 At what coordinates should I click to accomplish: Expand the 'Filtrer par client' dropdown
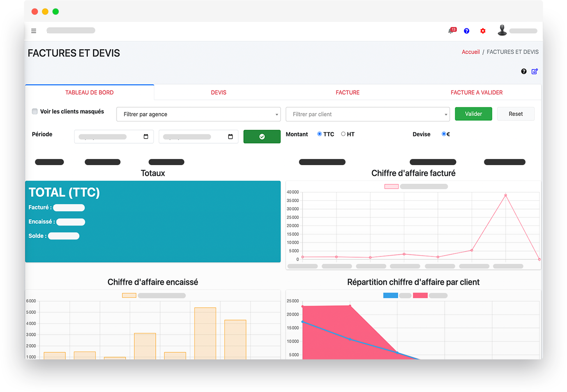(368, 114)
